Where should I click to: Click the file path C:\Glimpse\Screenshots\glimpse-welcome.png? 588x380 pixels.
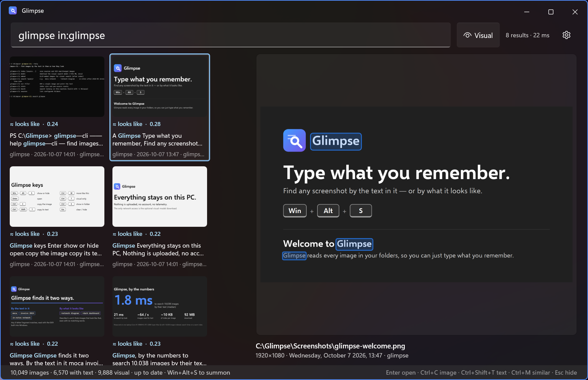point(330,346)
